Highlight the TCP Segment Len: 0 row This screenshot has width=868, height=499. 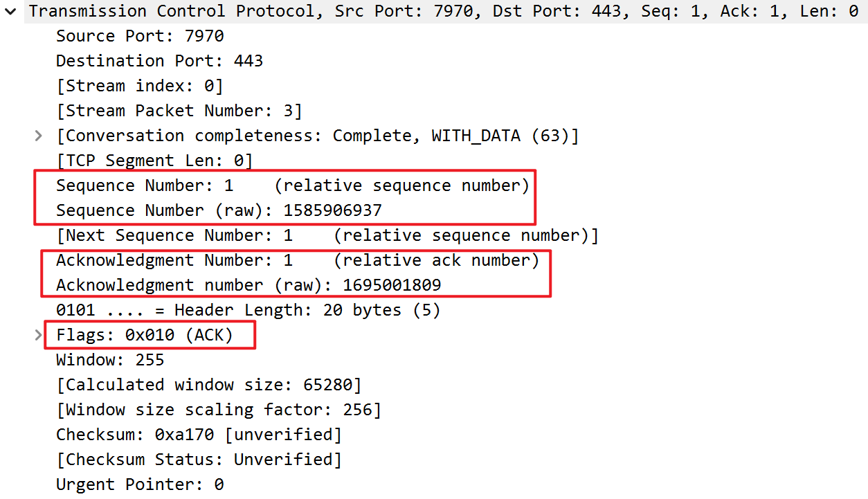154,161
